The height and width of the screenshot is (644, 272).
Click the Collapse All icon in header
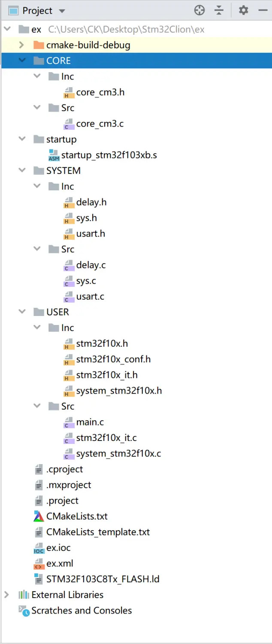219,10
